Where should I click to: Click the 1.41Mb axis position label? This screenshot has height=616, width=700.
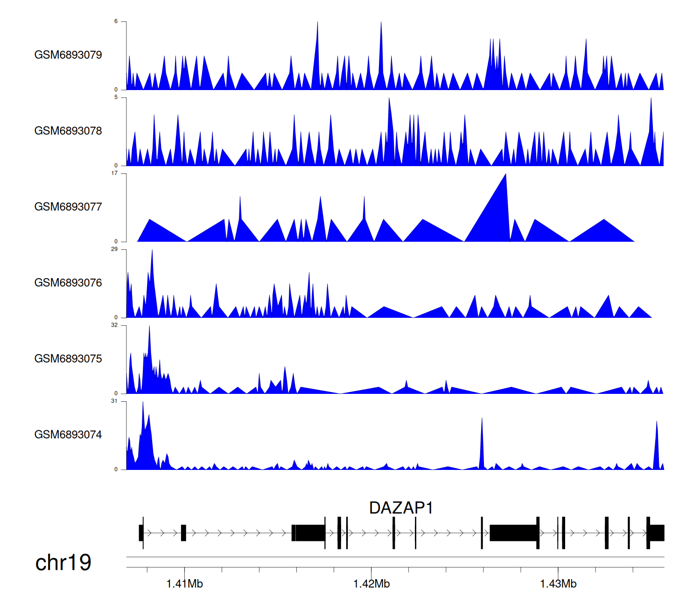pos(184,584)
